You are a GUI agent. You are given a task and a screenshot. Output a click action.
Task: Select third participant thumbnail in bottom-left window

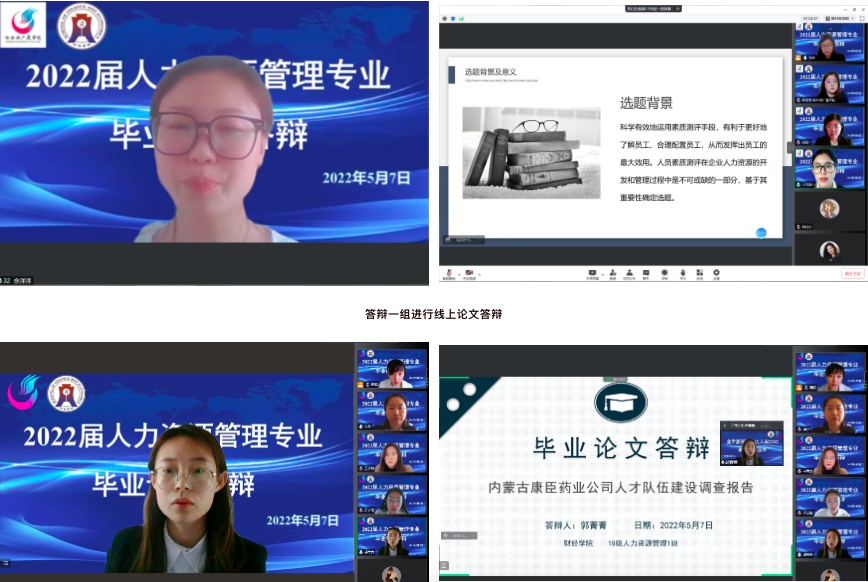pyautogui.click(x=392, y=453)
